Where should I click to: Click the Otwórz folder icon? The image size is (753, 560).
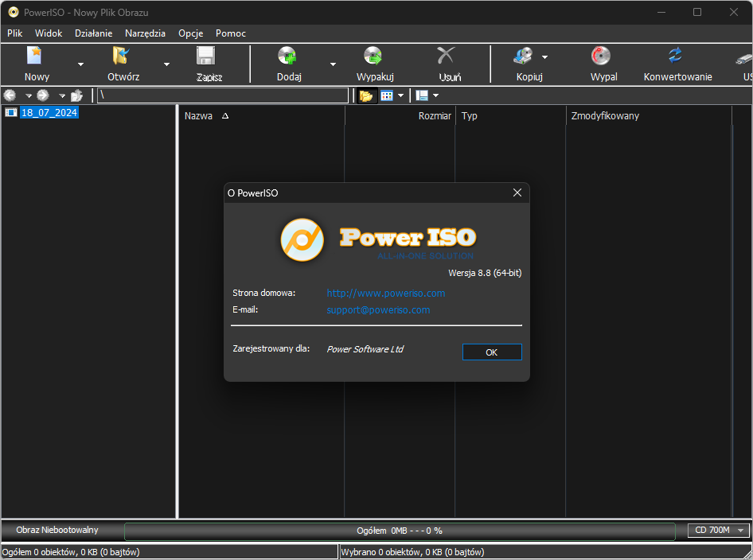pos(120,56)
